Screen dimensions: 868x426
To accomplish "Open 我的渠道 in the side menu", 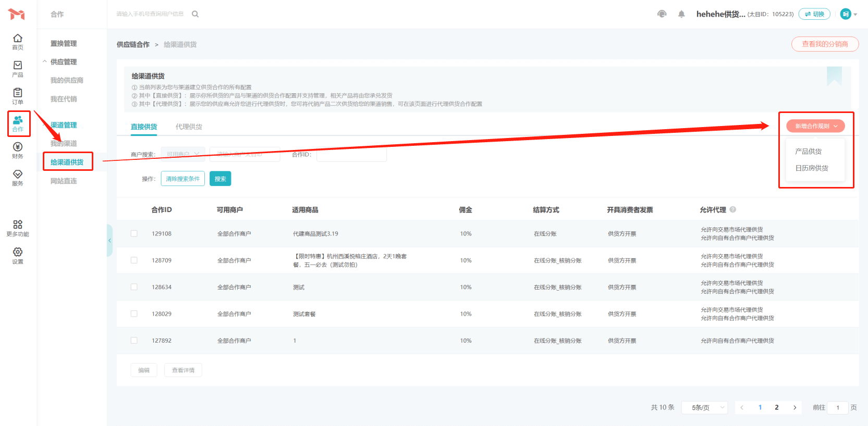I will tap(64, 143).
